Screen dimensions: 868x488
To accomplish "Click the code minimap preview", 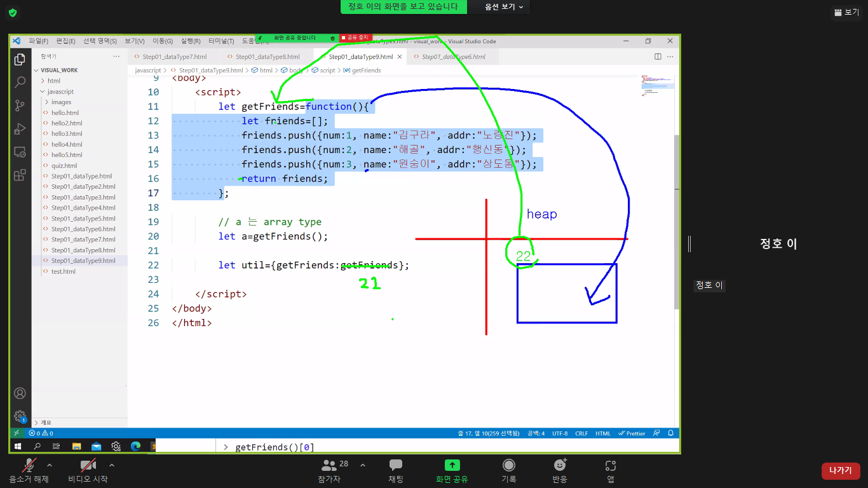I will point(657,85).
